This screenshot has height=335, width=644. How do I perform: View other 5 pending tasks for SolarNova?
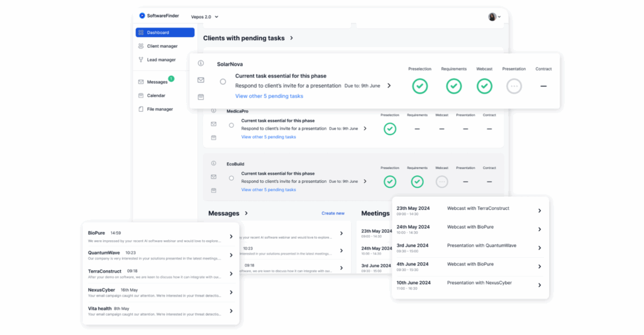(269, 96)
